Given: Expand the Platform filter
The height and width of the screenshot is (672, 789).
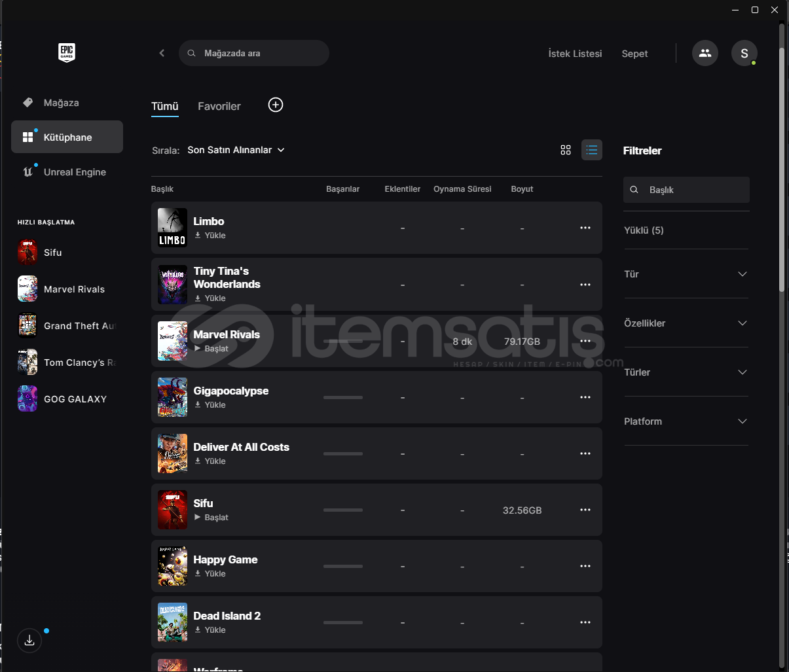Looking at the screenshot, I should point(686,421).
